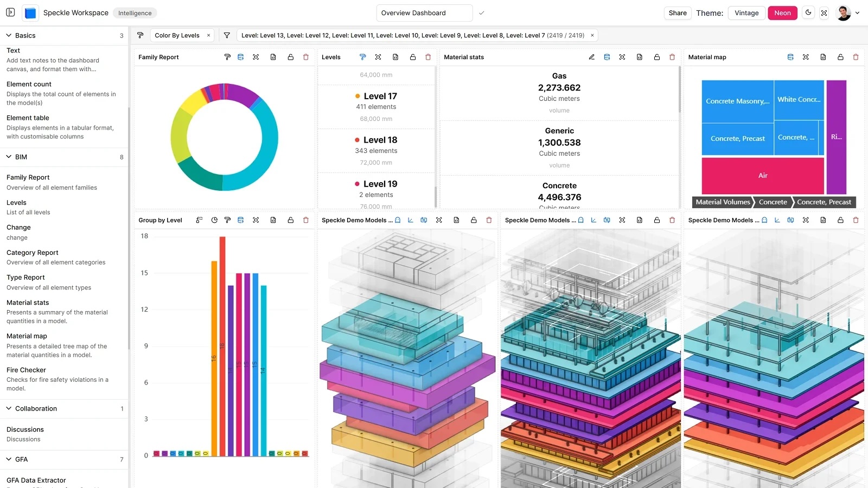Viewport: 868px width, 488px height.
Task: Click the Concrete breadcrumb in Material map
Action: coord(773,202)
